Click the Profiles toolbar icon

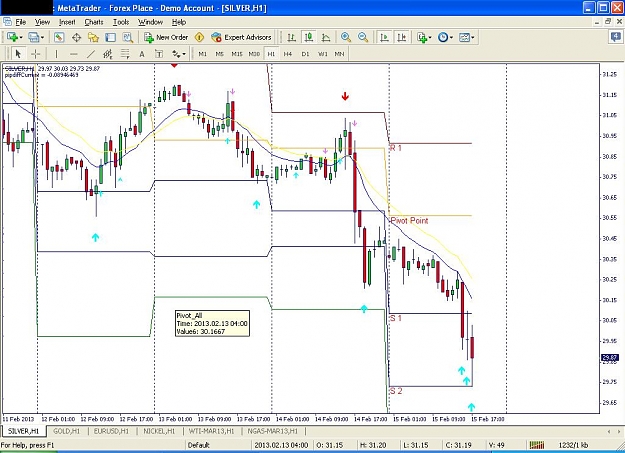click(x=33, y=37)
